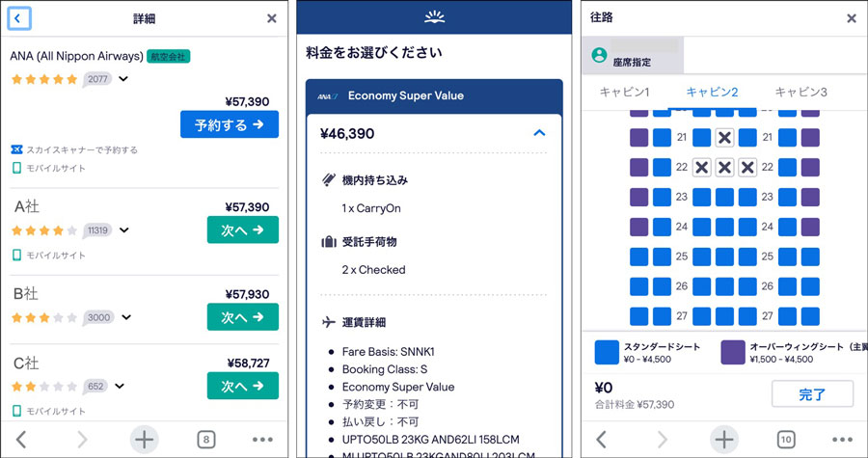Click the Economy Super Value header
This screenshot has width=868, height=458.
coord(435,96)
